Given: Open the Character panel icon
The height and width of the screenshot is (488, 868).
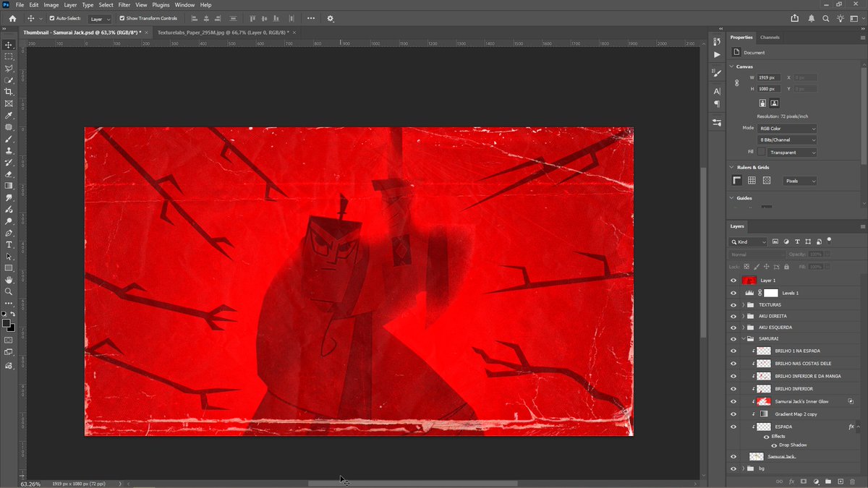Looking at the screenshot, I should pos(717,91).
